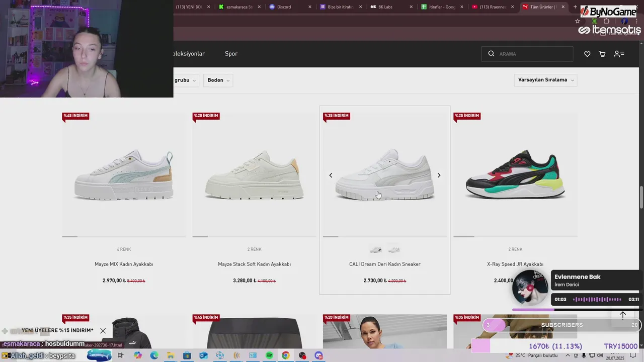Open the shopping cart icon
The width and height of the screenshot is (644, 362).
click(x=602, y=54)
